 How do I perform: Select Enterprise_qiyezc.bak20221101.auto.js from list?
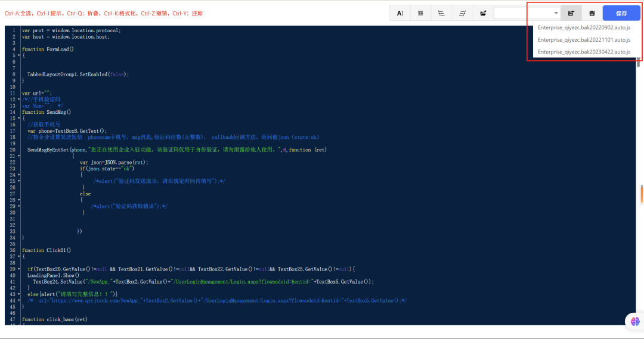584,40
